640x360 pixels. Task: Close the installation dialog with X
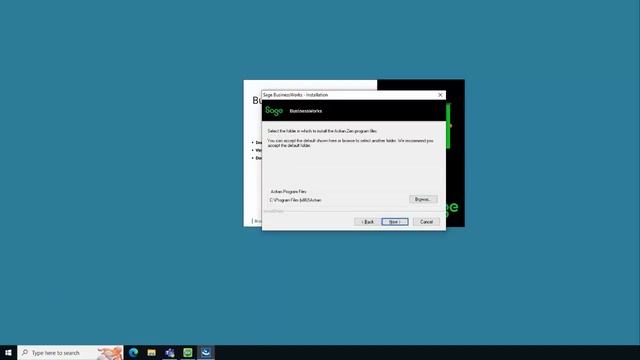[440, 95]
